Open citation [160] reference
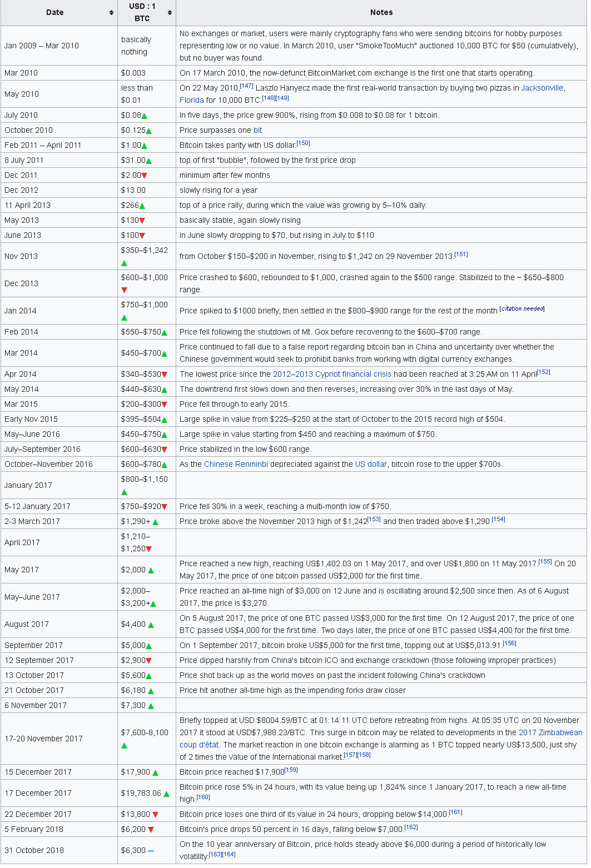Image resolution: width=591 pixels, height=868 pixels. pos(203,797)
